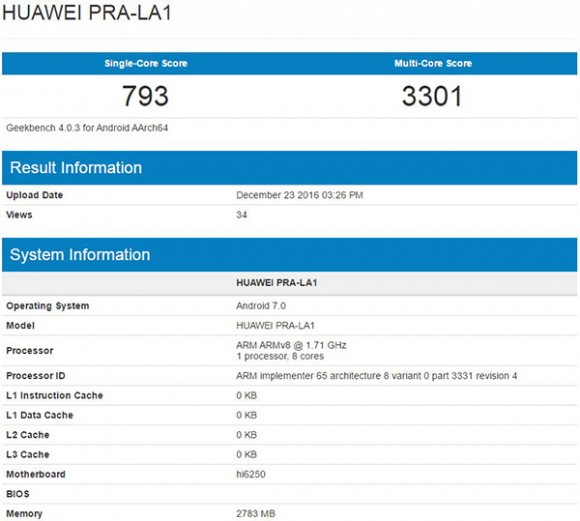Viewport: 580px width, 521px height.
Task: Select the Multi-Core Score header
Action: (x=433, y=63)
